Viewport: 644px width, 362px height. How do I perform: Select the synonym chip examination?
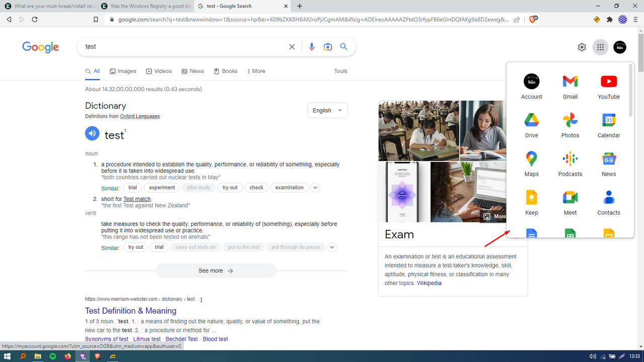289,188
